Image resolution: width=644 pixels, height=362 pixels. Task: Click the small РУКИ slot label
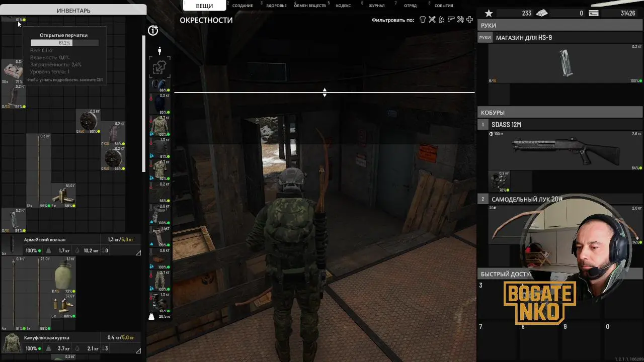tap(485, 38)
